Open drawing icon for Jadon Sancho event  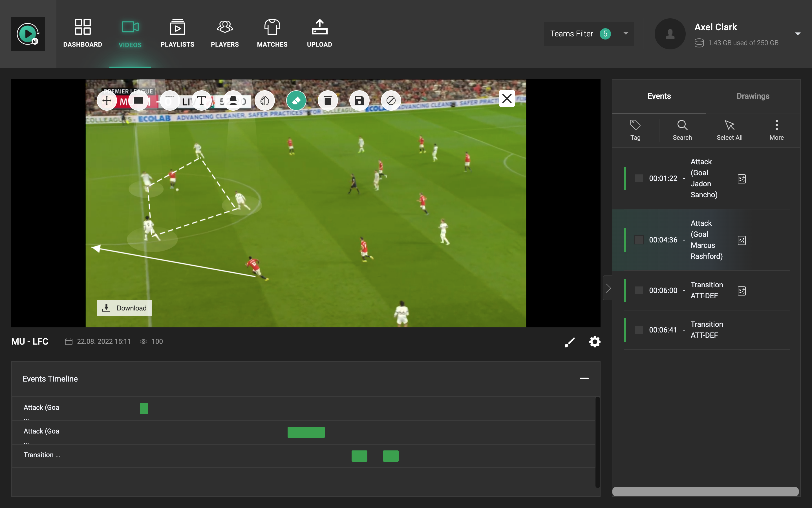click(742, 179)
